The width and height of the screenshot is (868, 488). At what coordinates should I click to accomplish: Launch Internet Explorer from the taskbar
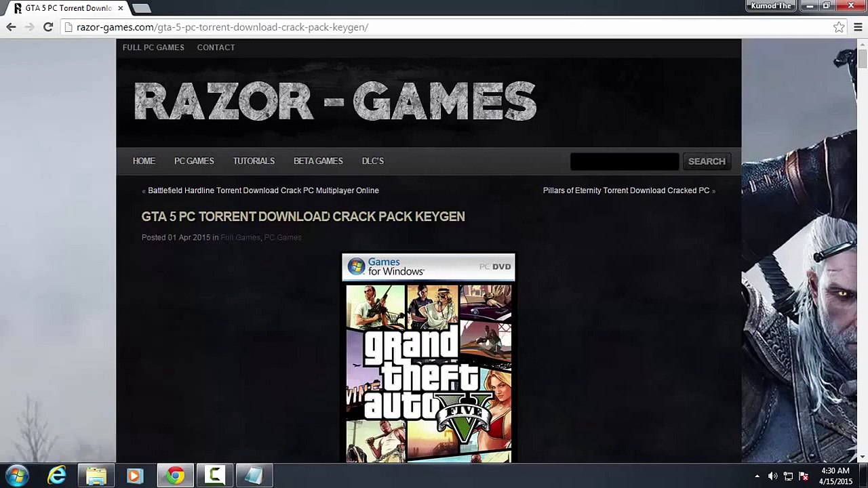click(x=57, y=476)
